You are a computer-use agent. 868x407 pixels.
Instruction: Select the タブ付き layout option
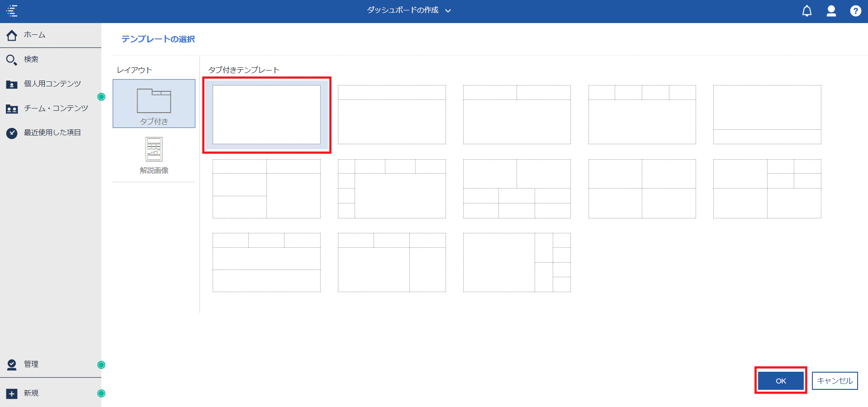point(154,104)
